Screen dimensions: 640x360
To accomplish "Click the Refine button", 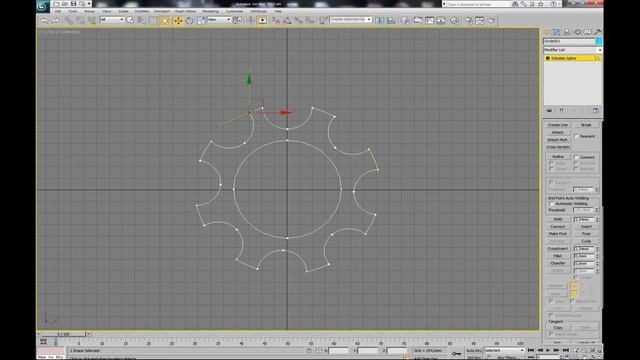I will click(558, 157).
